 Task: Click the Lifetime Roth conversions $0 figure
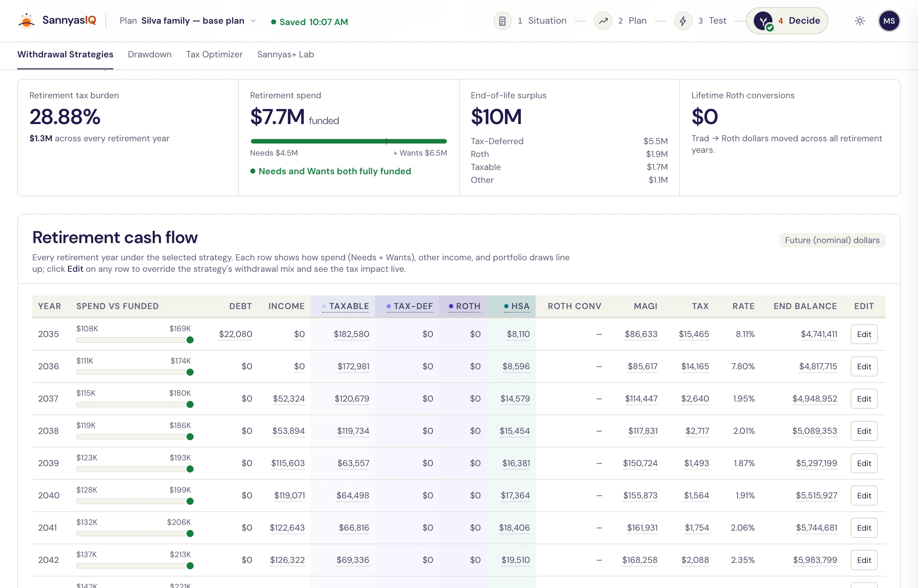(705, 117)
